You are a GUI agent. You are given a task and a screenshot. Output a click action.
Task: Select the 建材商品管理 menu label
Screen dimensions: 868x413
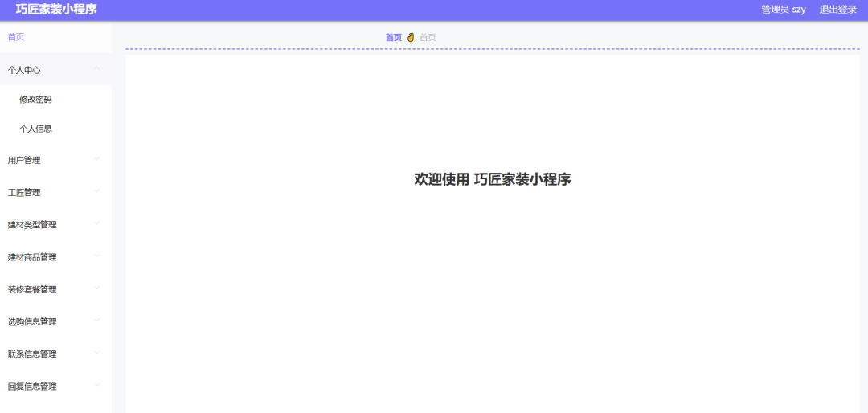point(32,257)
